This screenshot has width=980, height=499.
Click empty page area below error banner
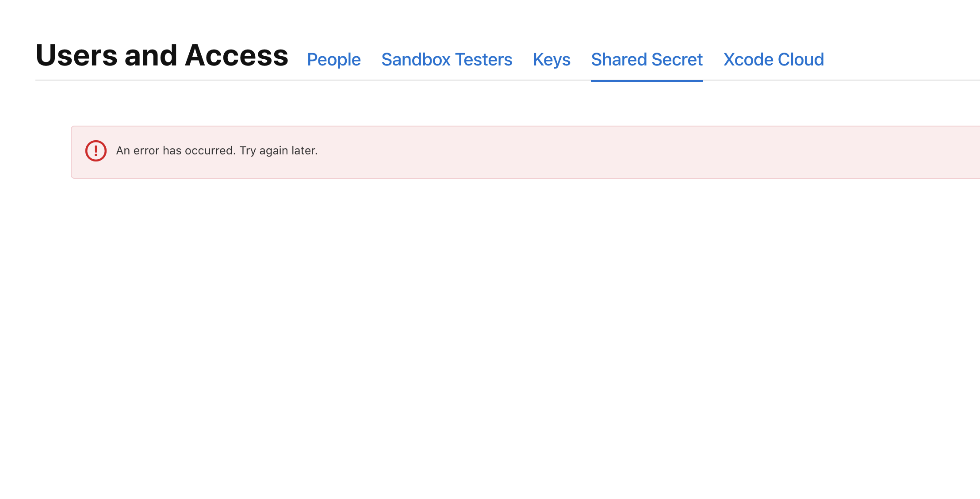[x=486, y=332]
